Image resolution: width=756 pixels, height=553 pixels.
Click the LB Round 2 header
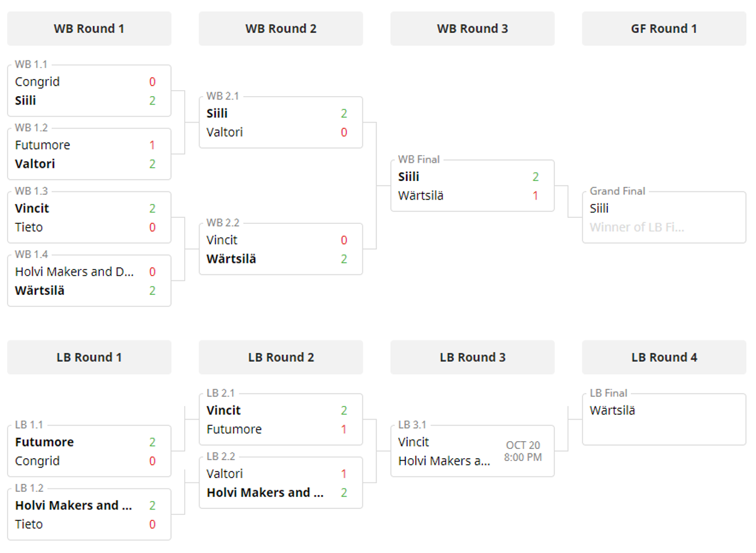[x=280, y=357]
